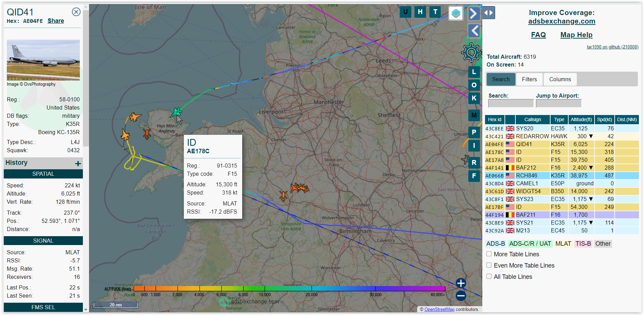Open the FAQ link
The width and height of the screenshot is (644, 315).
[538, 35]
